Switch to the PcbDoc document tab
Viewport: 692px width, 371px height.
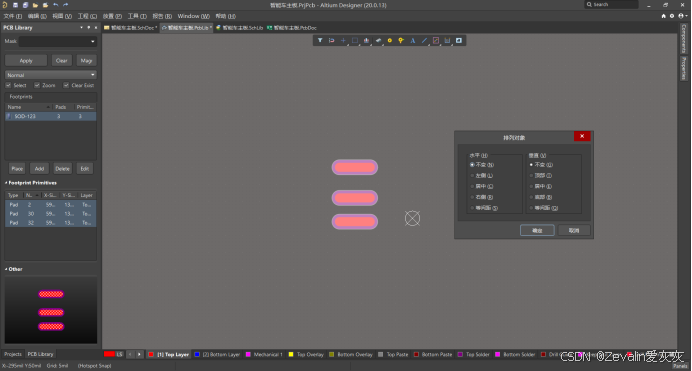292,28
